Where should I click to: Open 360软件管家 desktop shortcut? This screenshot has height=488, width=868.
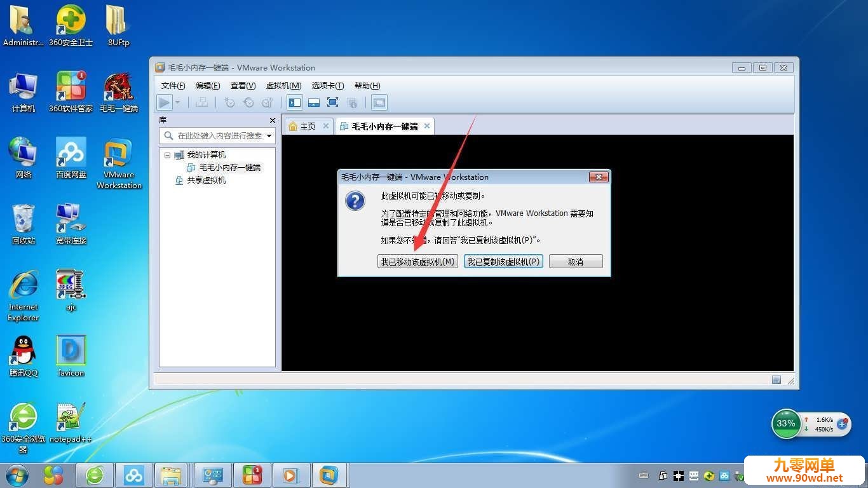[71, 92]
